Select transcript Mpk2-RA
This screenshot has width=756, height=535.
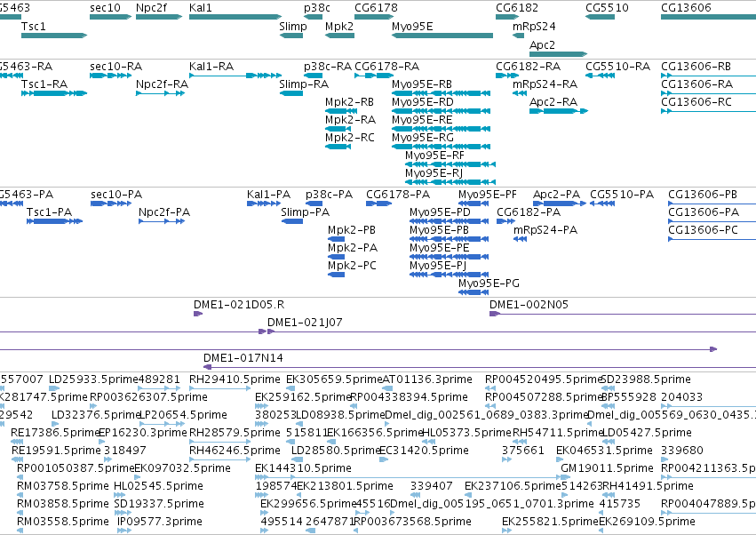click(338, 129)
